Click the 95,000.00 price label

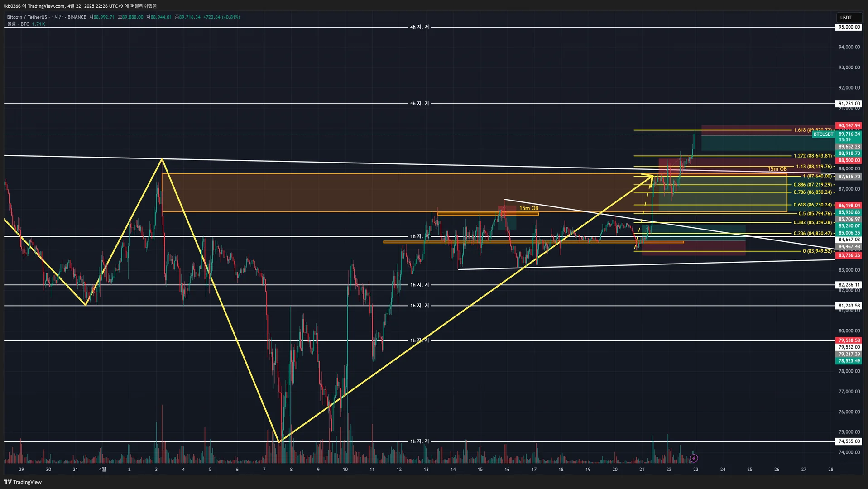pyautogui.click(x=849, y=27)
